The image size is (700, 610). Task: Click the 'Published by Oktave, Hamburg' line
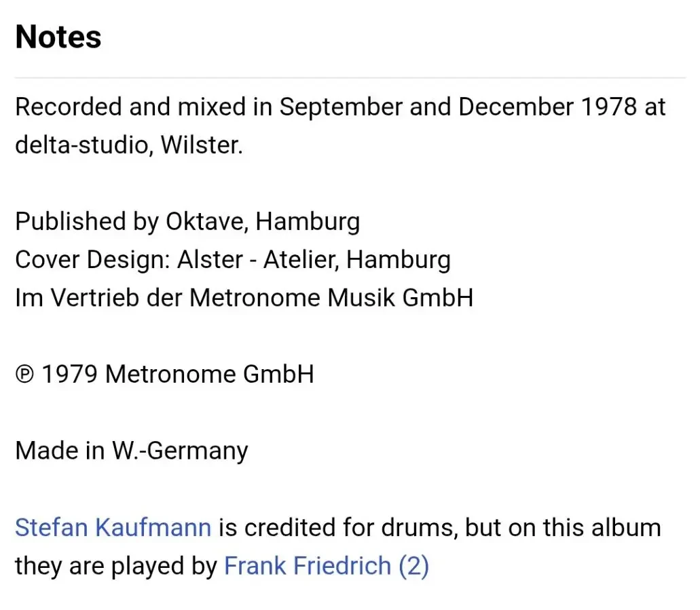187,222
